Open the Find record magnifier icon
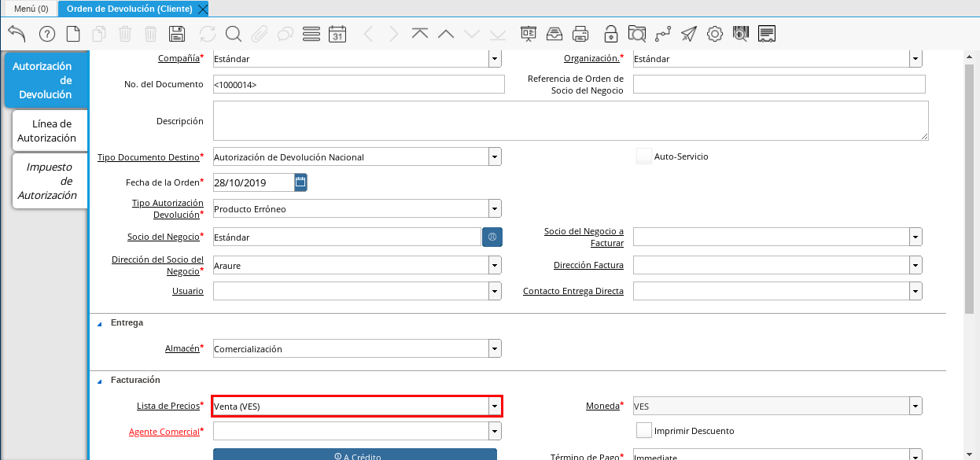 pos(234,34)
